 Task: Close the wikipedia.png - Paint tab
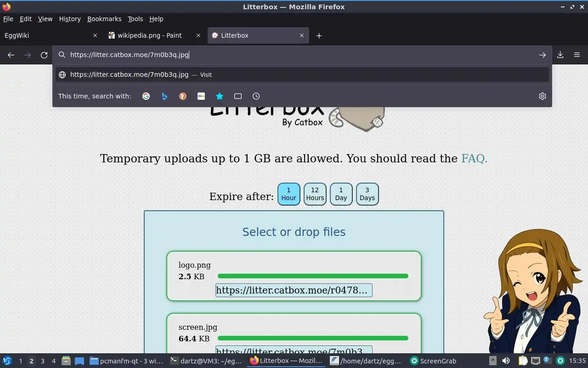[198, 35]
